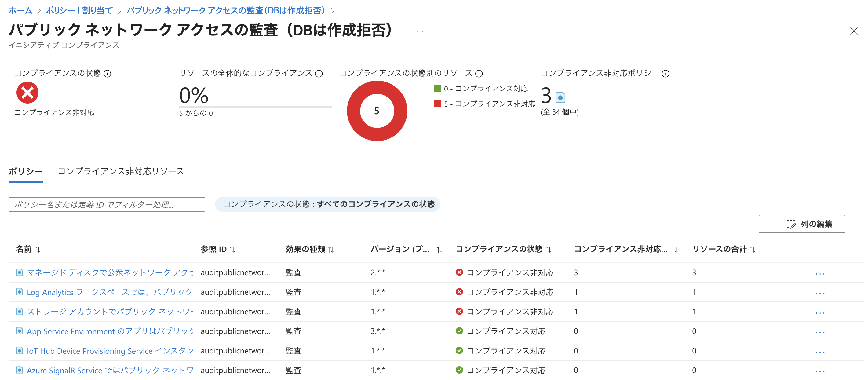Open コンプライアンスの状態 filter dropdown

click(x=327, y=204)
